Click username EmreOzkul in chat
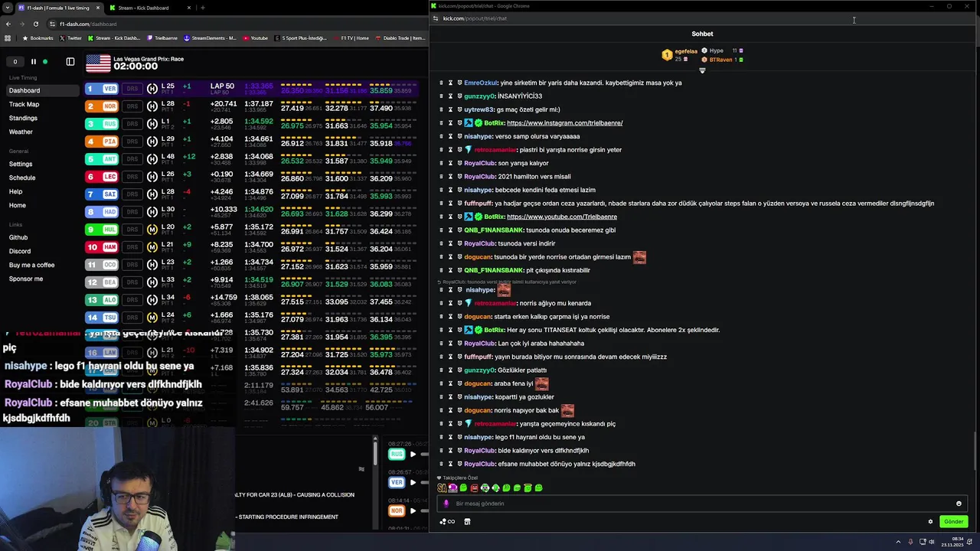The width and height of the screenshot is (980, 551). pos(479,83)
